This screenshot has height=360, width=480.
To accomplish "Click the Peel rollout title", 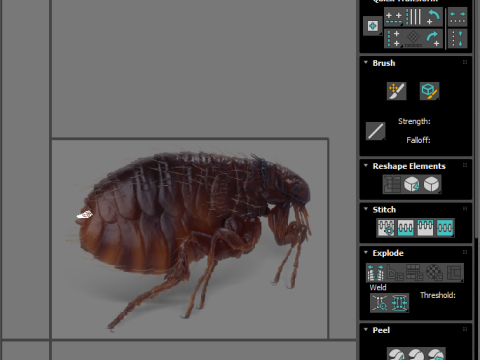I will pyautogui.click(x=381, y=330).
